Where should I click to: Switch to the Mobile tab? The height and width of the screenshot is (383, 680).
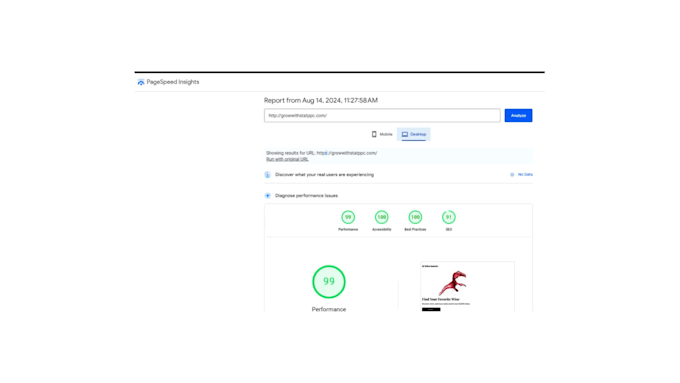[382, 134]
